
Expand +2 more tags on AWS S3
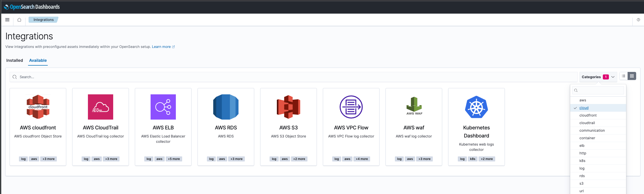pyautogui.click(x=299, y=159)
